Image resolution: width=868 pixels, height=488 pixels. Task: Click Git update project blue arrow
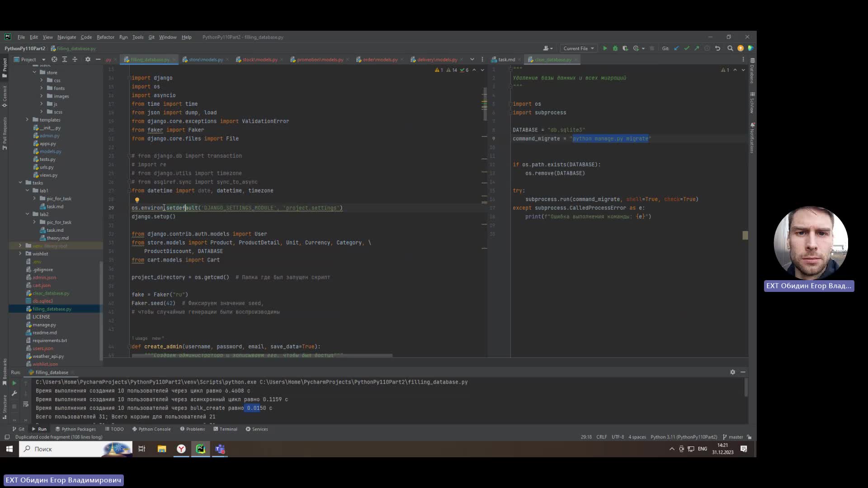677,48
